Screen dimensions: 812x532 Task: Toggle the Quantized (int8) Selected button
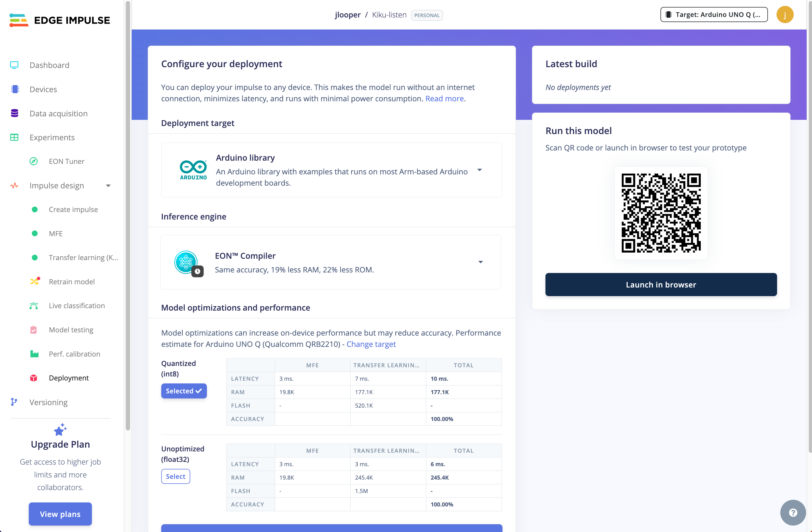coord(184,391)
